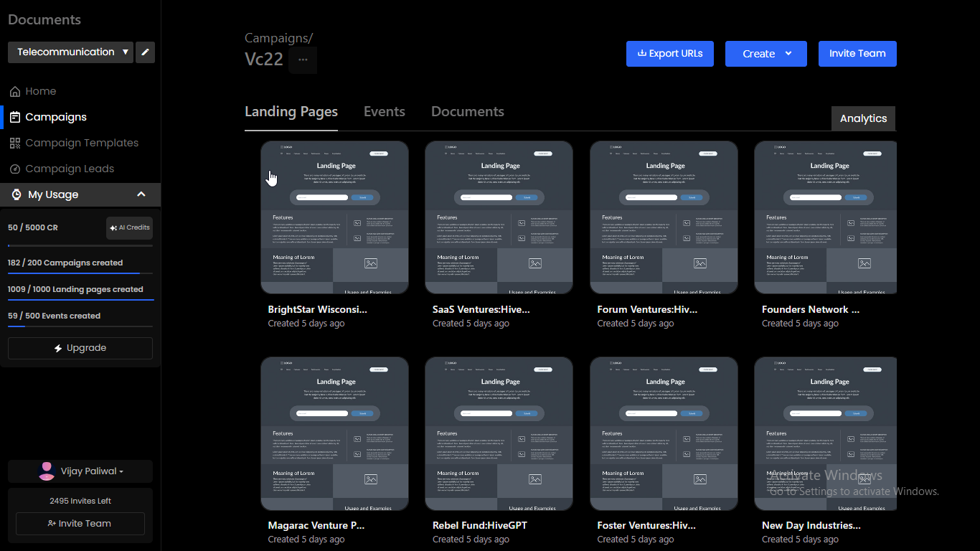Screen dimensions: 980x551
Task: Switch to the Events tab
Action: (385, 112)
